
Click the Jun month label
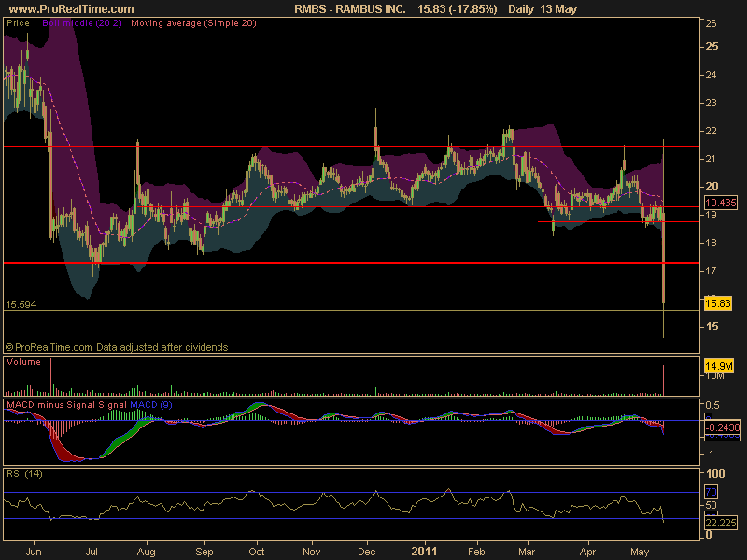pyautogui.click(x=34, y=552)
